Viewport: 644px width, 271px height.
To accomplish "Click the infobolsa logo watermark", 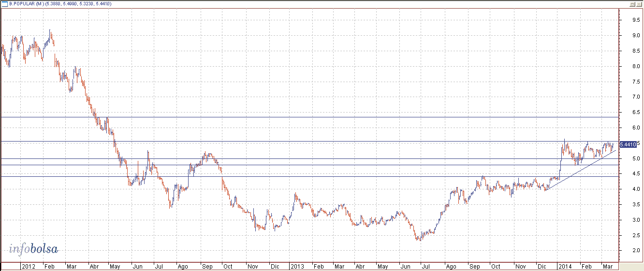I will (x=33, y=249).
